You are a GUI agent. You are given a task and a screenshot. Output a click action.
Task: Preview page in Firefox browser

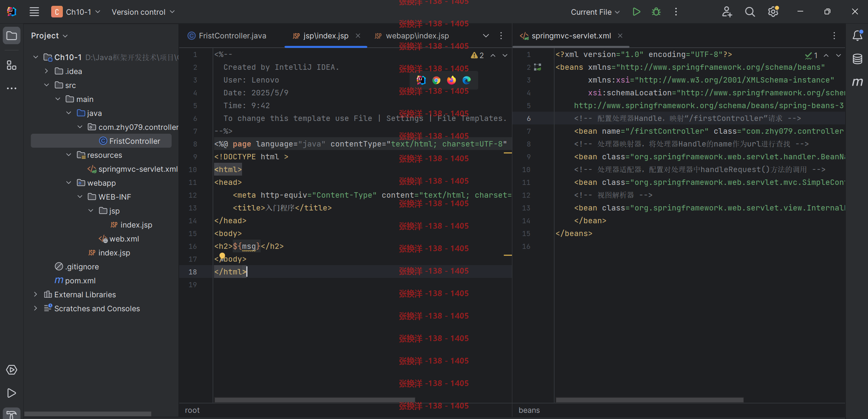(451, 80)
